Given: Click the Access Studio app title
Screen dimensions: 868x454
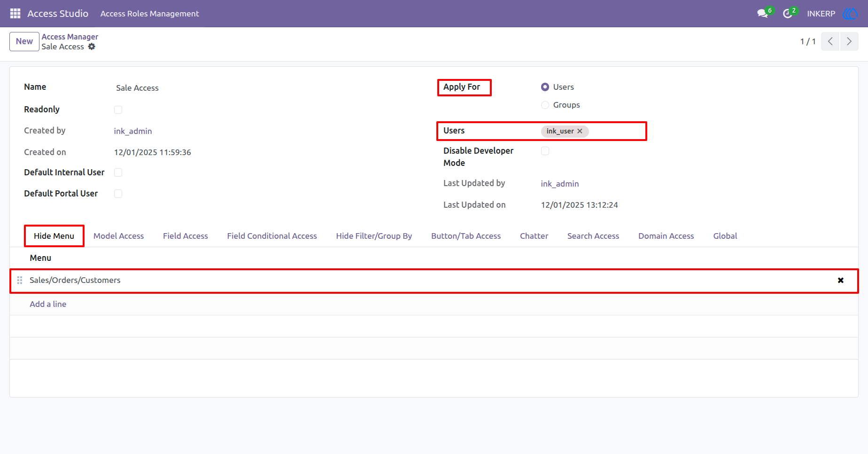Looking at the screenshot, I should pyautogui.click(x=58, y=14).
